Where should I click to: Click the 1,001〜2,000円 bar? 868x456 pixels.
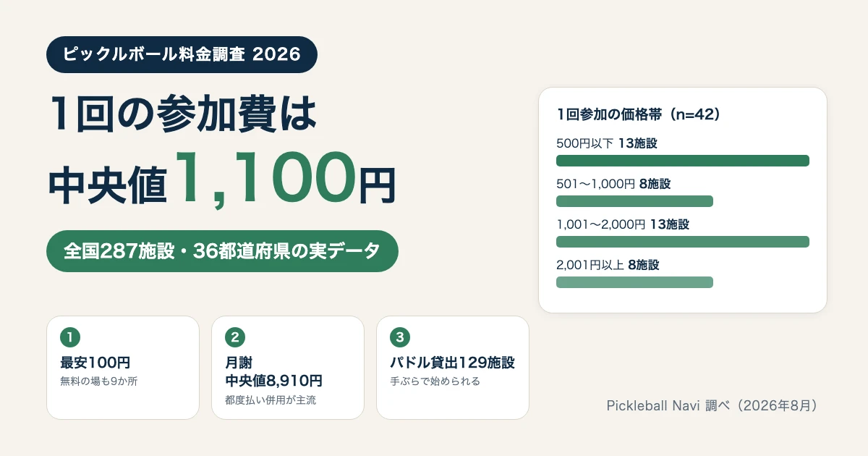click(x=682, y=242)
